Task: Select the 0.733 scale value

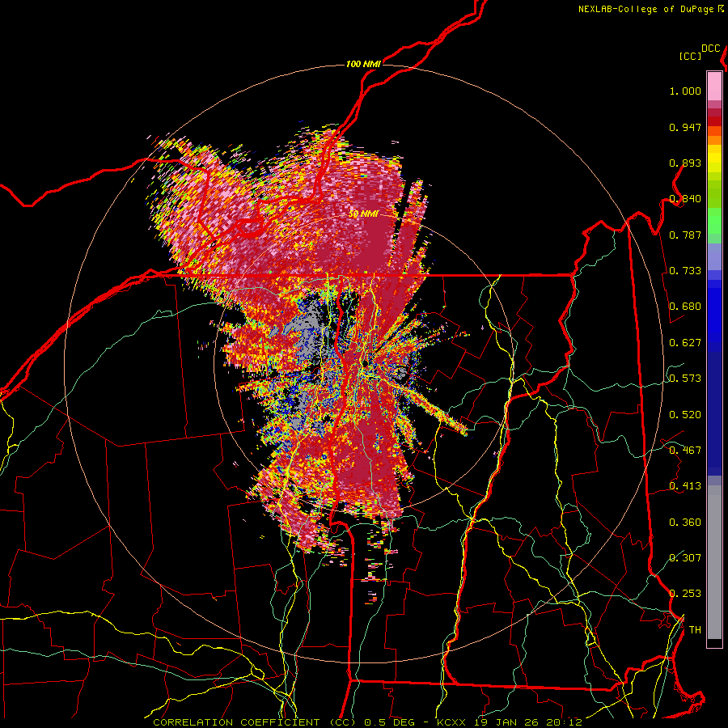Action: pyautogui.click(x=685, y=271)
